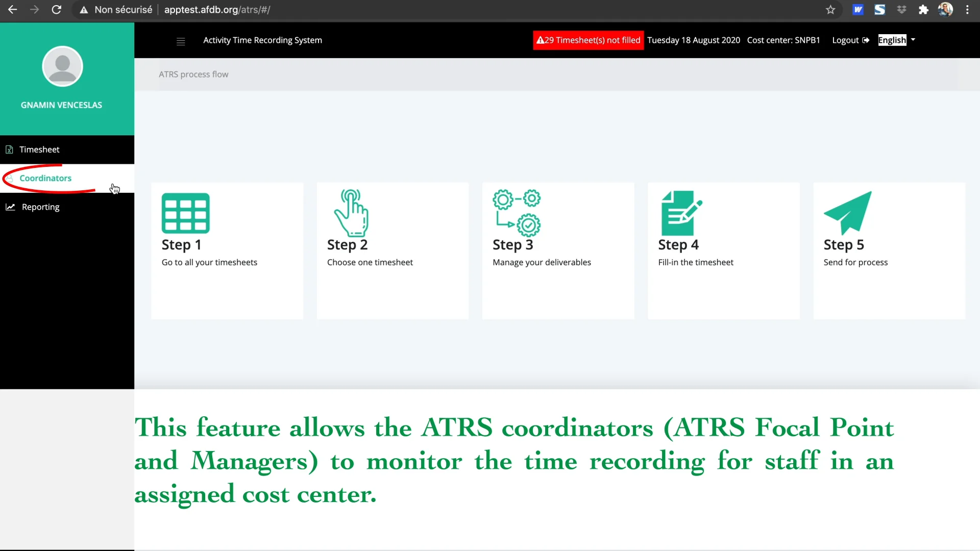The width and height of the screenshot is (980, 551).
Task: Click the user avatar icon
Action: coord(62,66)
